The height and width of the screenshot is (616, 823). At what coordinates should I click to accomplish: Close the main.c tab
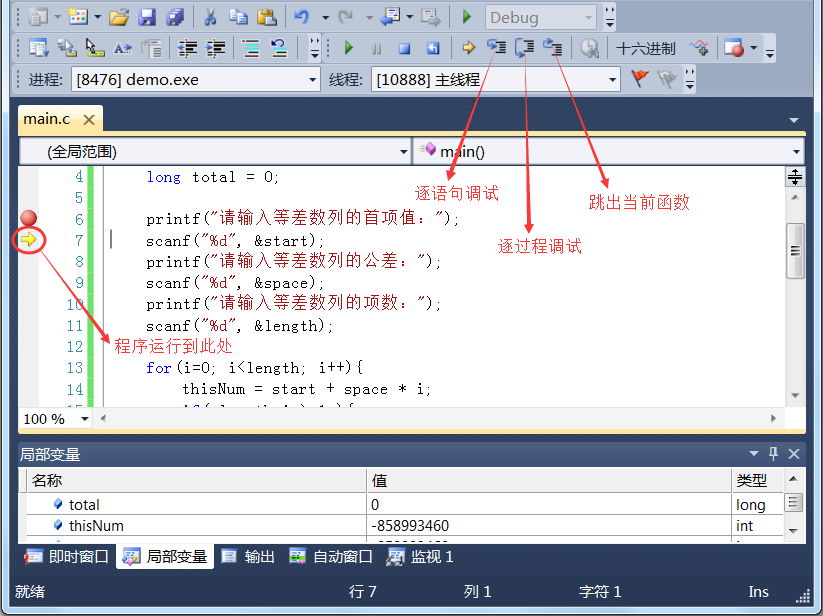click(89, 119)
